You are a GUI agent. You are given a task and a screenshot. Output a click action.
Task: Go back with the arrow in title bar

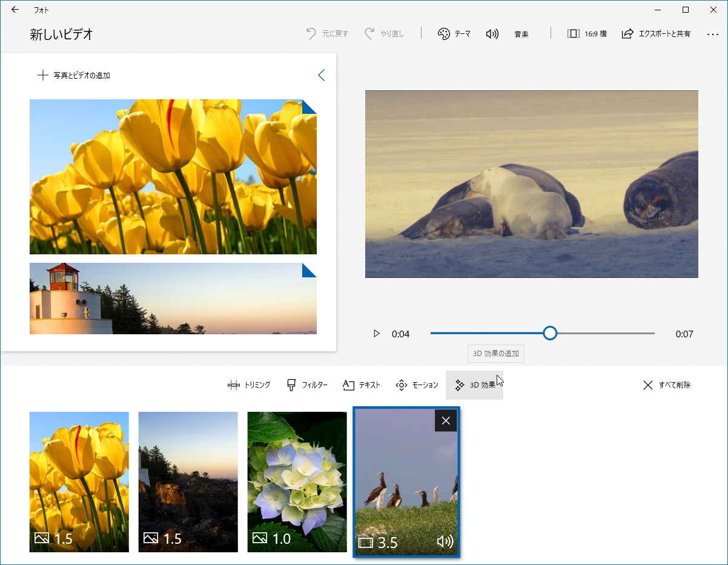[15, 10]
